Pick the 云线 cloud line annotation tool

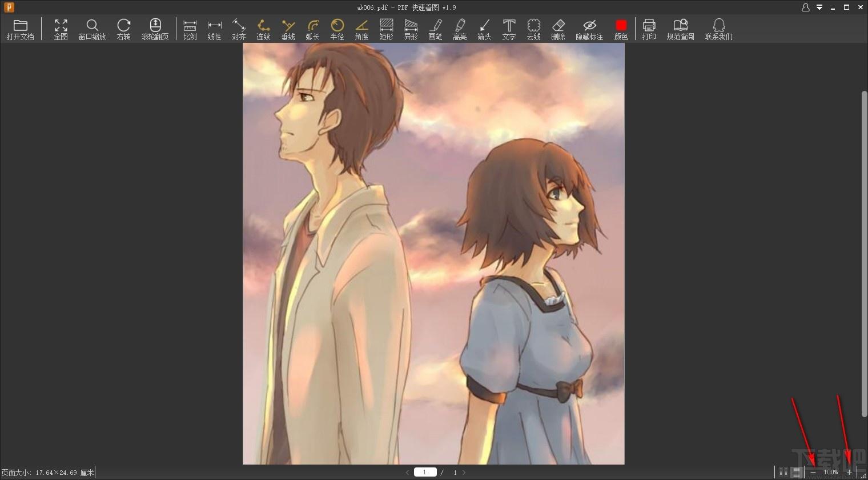click(x=533, y=29)
